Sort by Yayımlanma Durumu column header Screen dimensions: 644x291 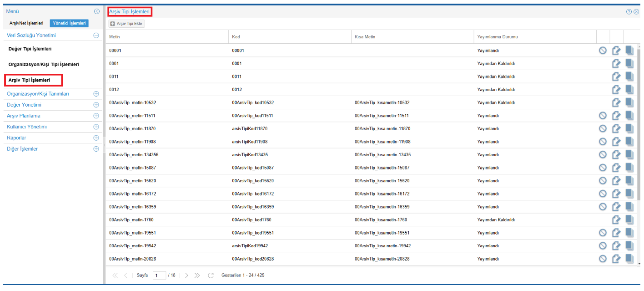tap(498, 37)
